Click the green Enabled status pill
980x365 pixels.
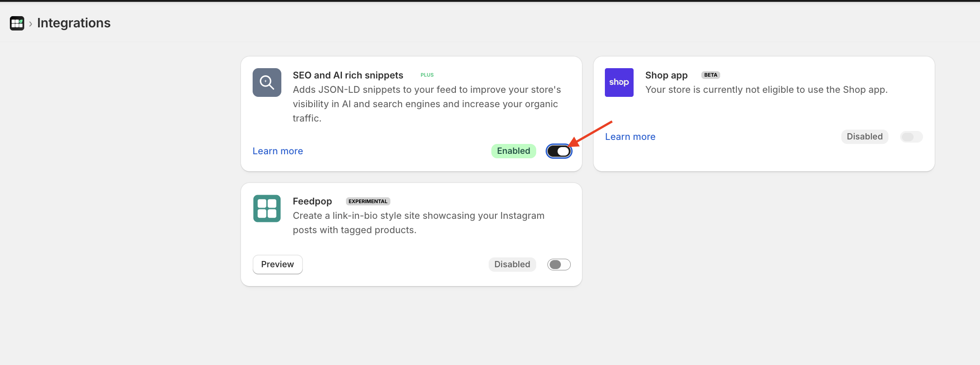pos(513,151)
